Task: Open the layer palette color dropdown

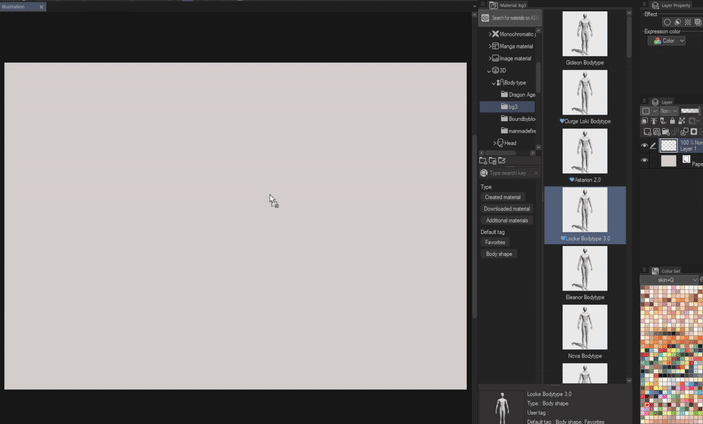Action: (649, 111)
